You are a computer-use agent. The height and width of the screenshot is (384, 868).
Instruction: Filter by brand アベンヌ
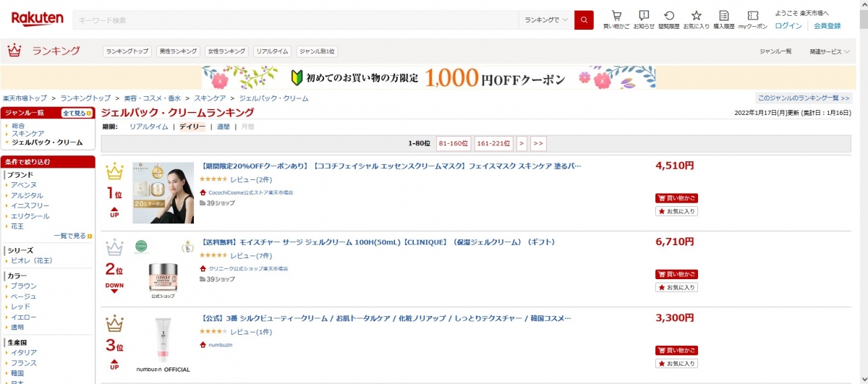[23, 185]
